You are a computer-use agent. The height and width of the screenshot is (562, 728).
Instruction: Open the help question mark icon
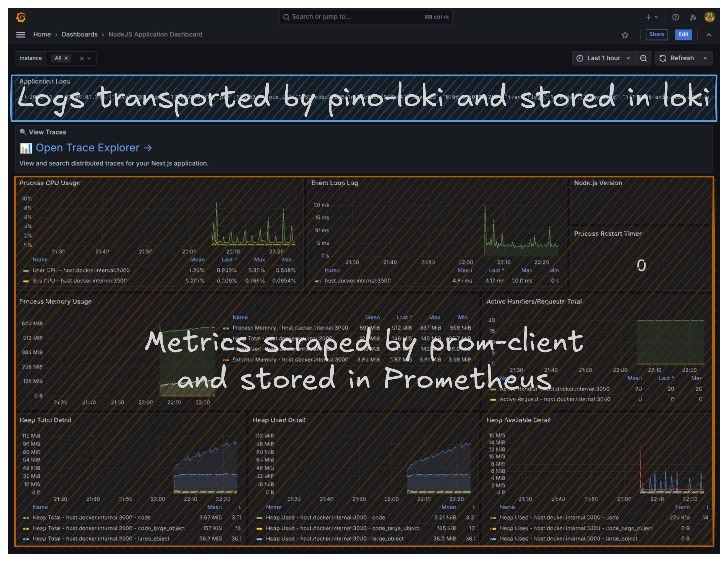coord(675,17)
